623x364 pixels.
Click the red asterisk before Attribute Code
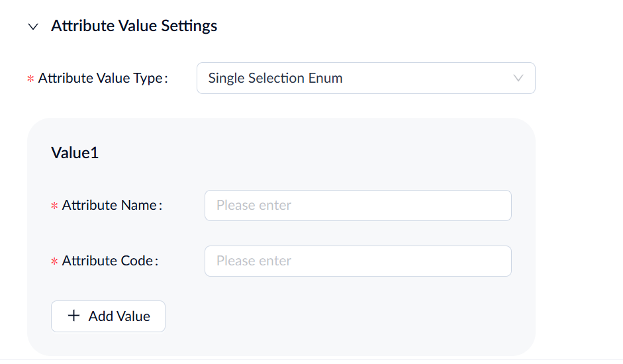(x=54, y=261)
